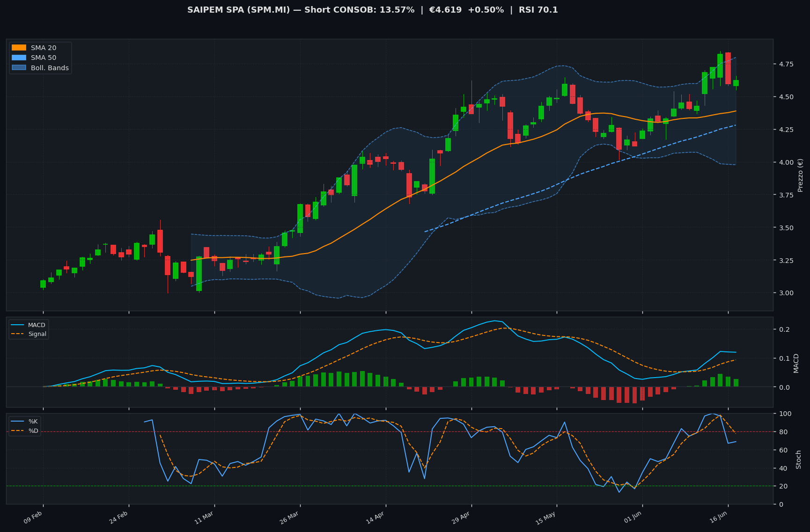Click the "01 Jun" date label

click(x=633, y=517)
